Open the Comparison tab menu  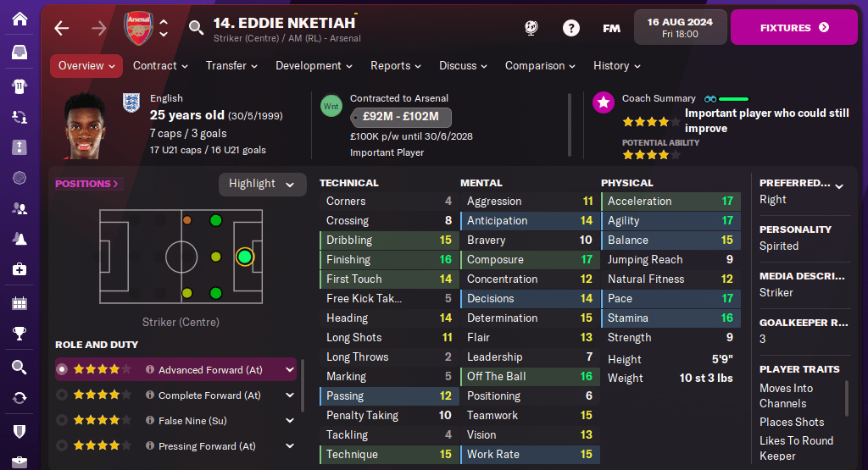(x=540, y=65)
